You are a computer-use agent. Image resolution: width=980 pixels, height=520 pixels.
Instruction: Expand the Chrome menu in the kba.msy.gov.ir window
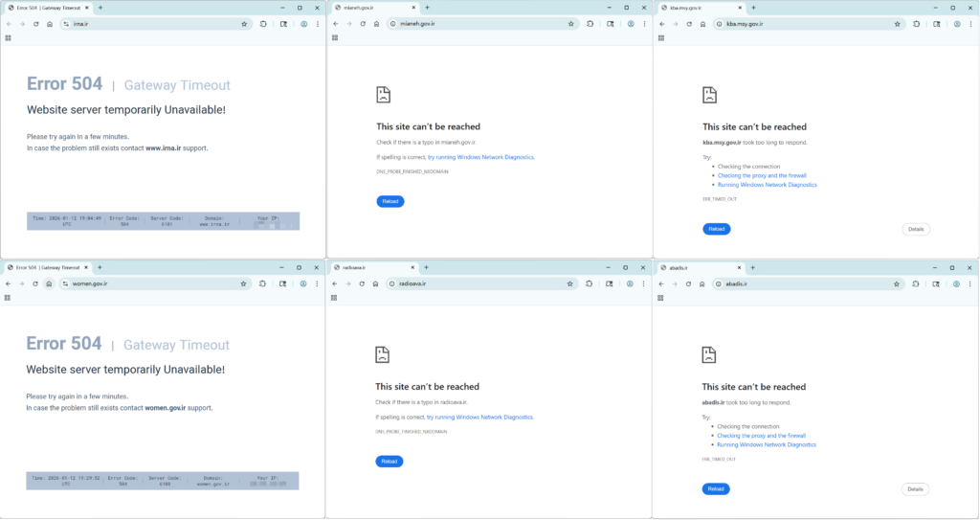970,24
